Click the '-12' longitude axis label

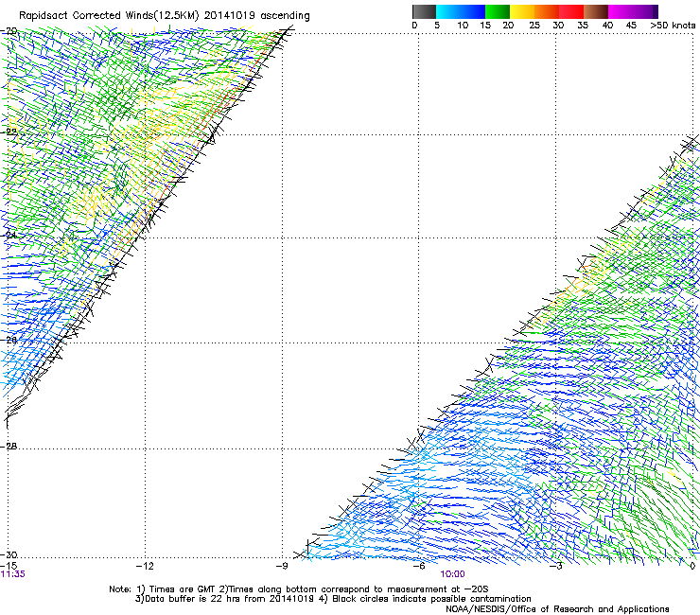145,566
